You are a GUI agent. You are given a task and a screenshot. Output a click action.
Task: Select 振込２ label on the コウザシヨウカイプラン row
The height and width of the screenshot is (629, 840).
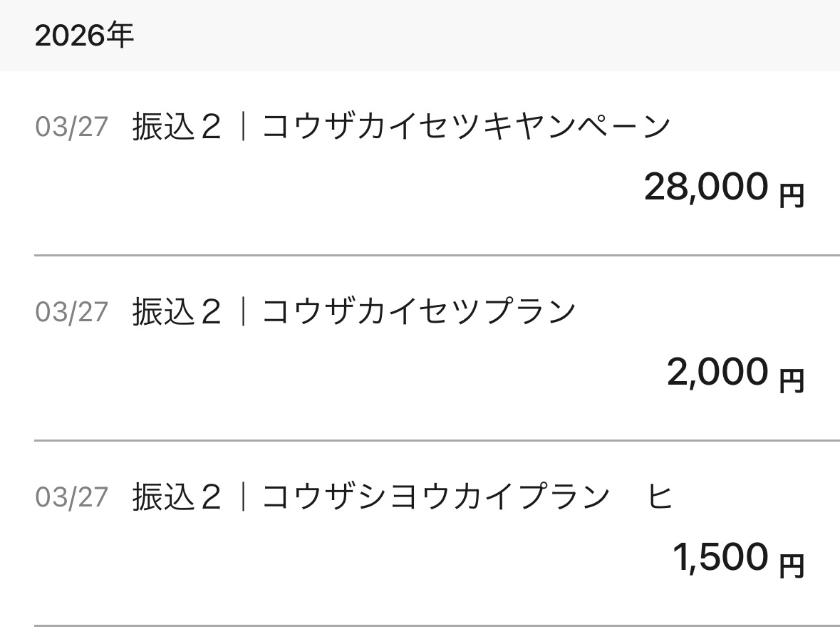pos(177,497)
